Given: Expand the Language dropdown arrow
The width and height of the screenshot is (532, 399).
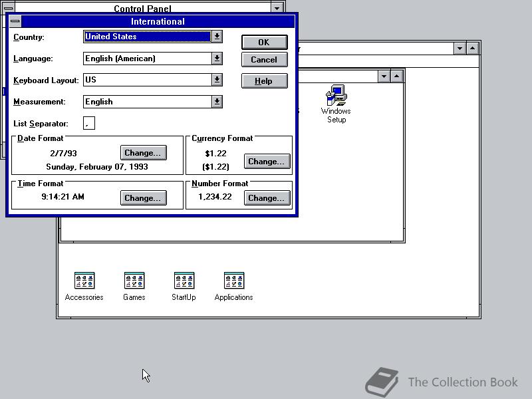Looking at the screenshot, I should [217, 59].
